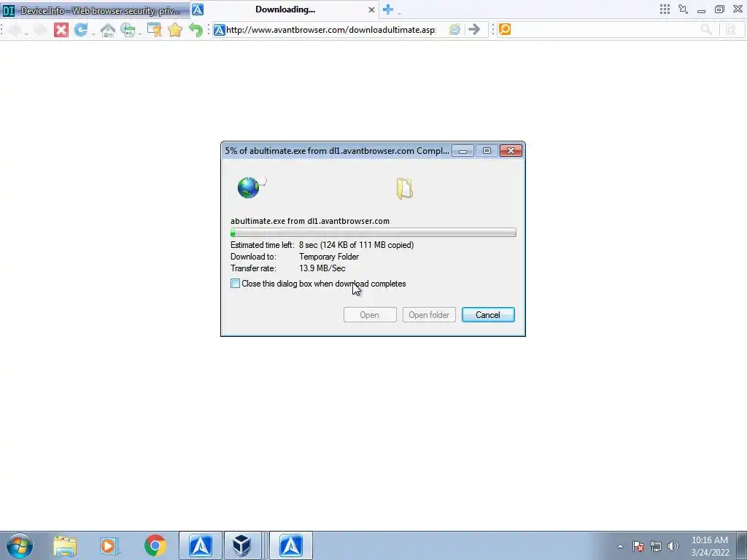
Task: Click the disabled Open button
Action: 370,315
